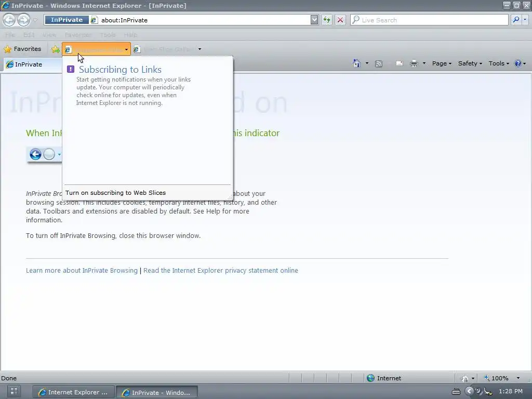The width and height of the screenshot is (532, 399).
Task: Open recent pages dropdown beside Forward button
Action: click(35, 20)
